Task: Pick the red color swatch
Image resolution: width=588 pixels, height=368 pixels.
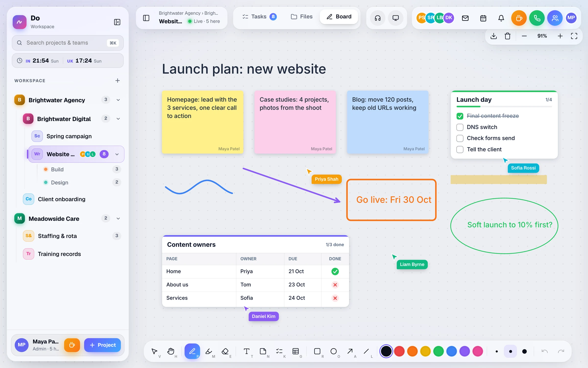Action: (x=399, y=351)
